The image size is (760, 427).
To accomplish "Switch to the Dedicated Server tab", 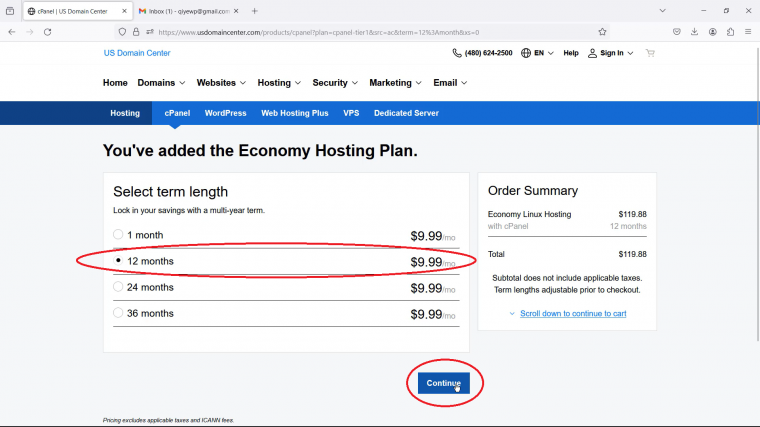I will (x=406, y=113).
